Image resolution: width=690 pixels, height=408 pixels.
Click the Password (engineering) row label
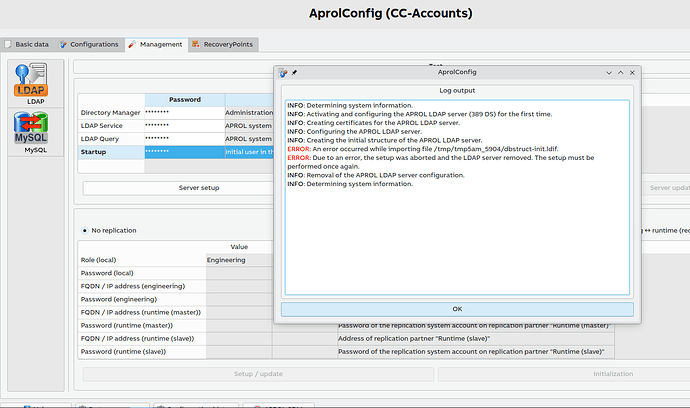click(x=142, y=300)
